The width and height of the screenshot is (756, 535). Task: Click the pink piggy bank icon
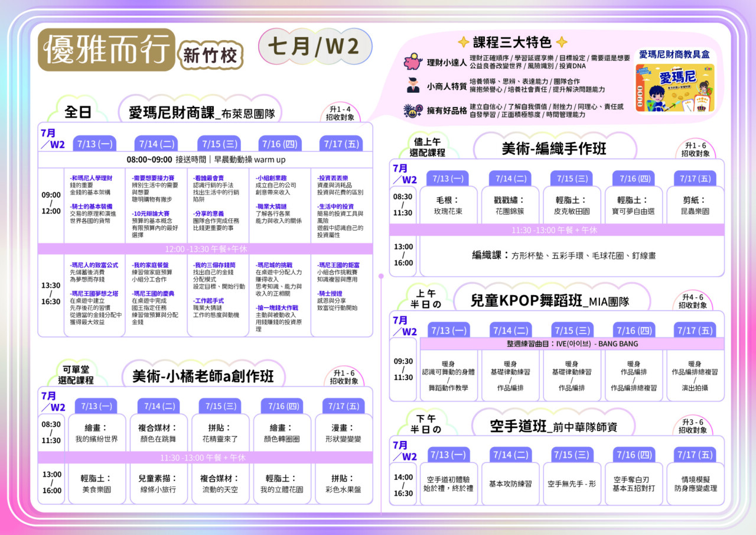click(x=412, y=62)
